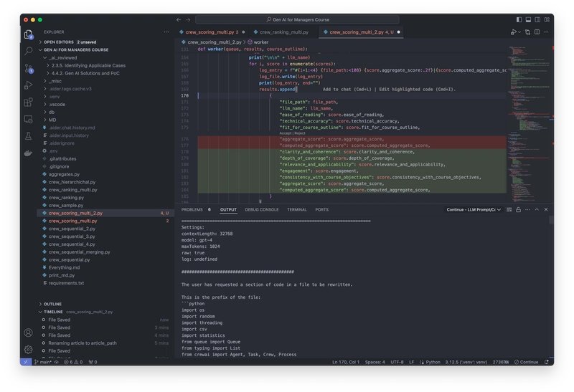Click Ln 170, Col 1 cursor position
The width and height of the screenshot is (574, 392).
pyautogui.click(x=346, y=362)
